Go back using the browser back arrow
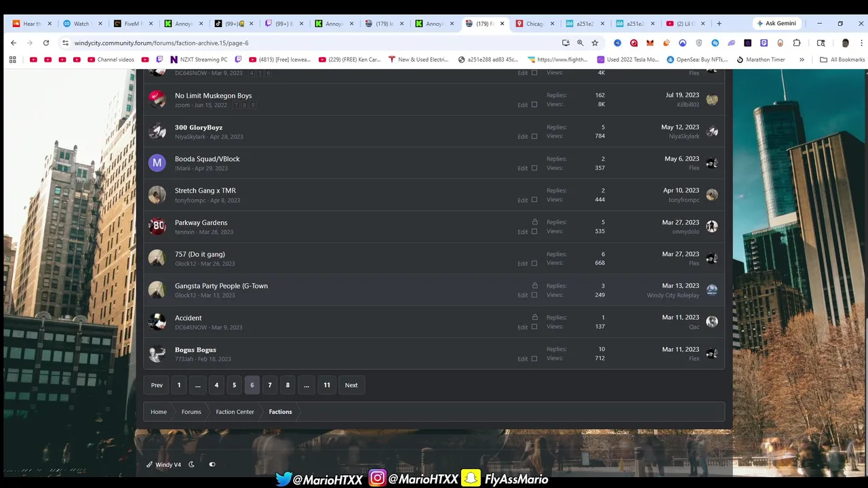 [14, 43]
